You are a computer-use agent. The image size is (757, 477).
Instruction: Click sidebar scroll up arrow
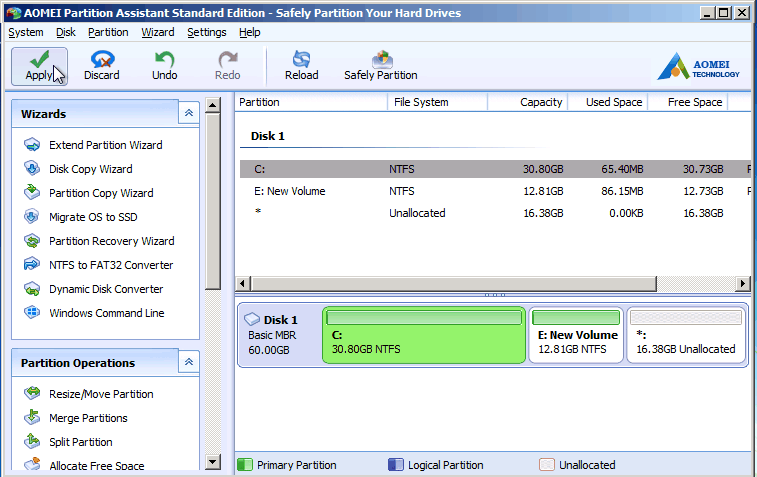click(x=213, y=105)
